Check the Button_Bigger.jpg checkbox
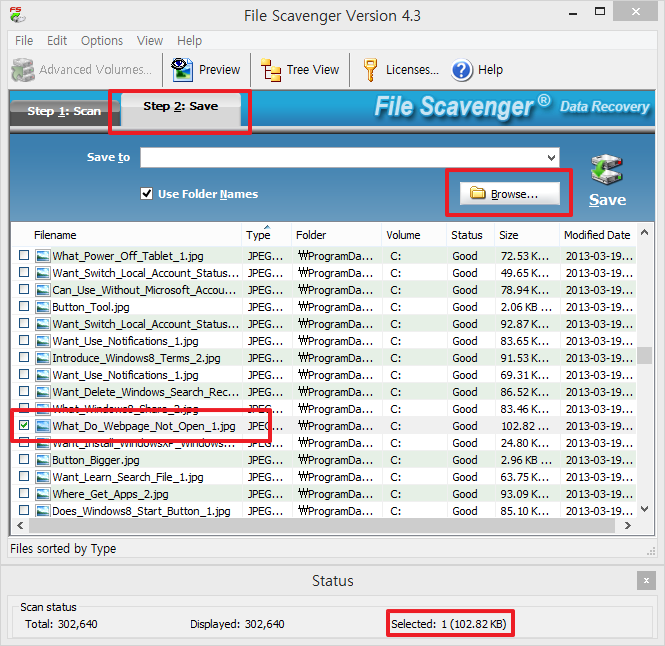This screenshot has width=665, height=646. [x=24, y=459]
